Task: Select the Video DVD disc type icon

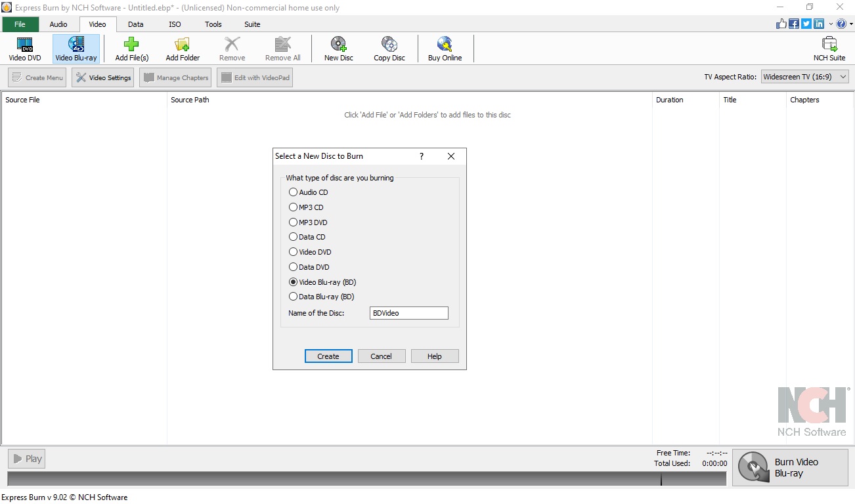Action: [x=25, y=49]
